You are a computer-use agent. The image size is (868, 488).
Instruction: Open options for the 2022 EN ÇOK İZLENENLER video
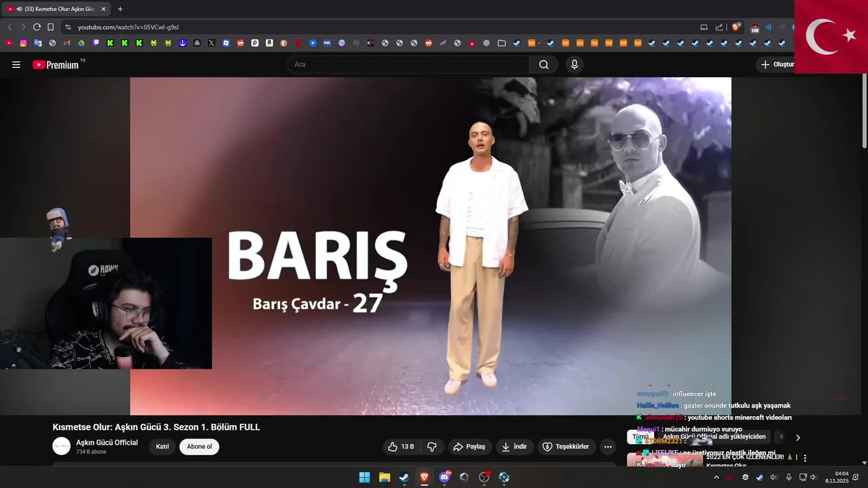pyautogui.click(x=805, y=458)
